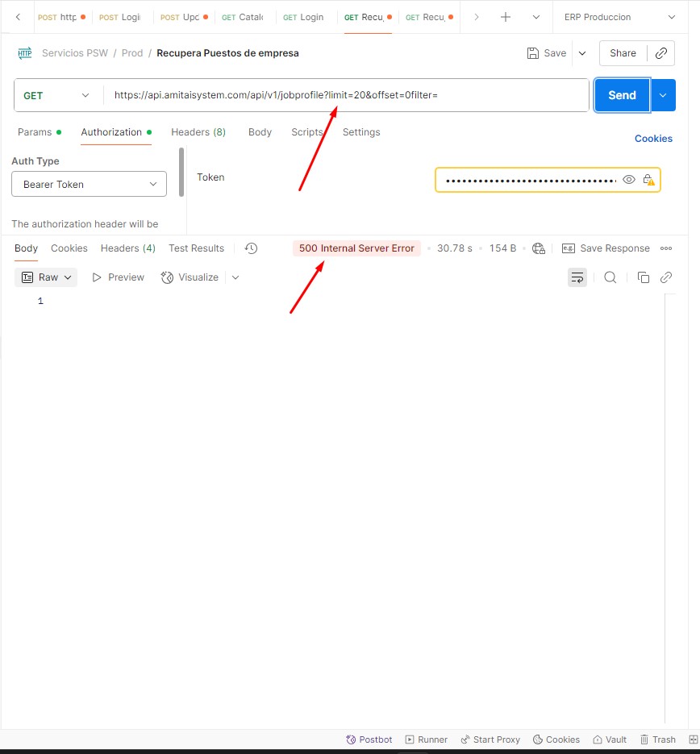Switch to the Headers (8) request tab
Screen dimensions: 700x754
[x=198, y=132]
